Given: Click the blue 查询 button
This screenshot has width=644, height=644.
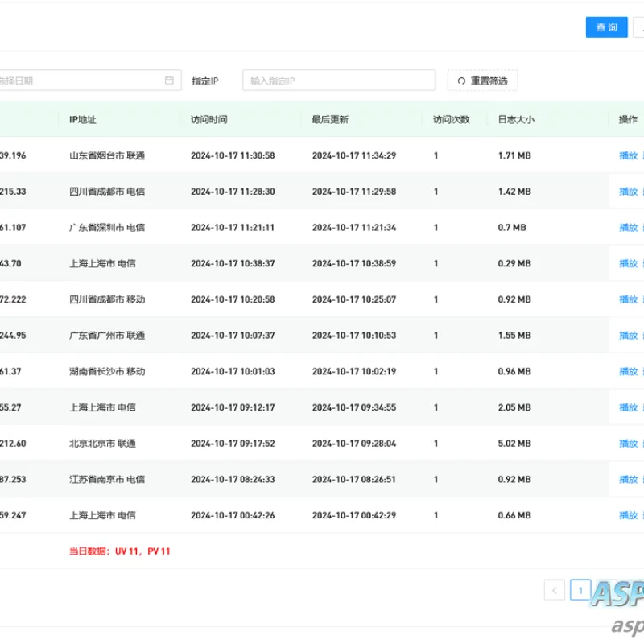Looking at the screenshot, I should coord(606,27).
